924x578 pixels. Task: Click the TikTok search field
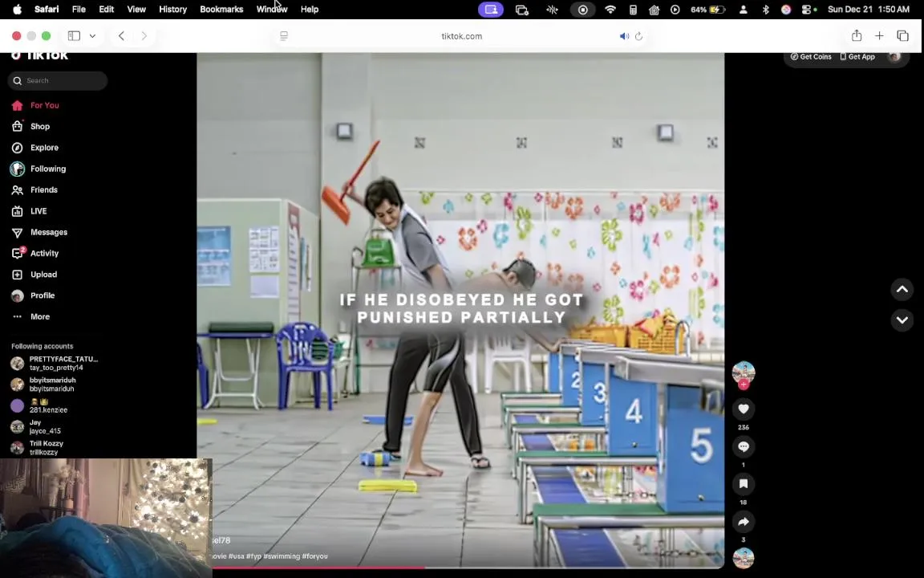pyautogui.click(x=58, y=81)
